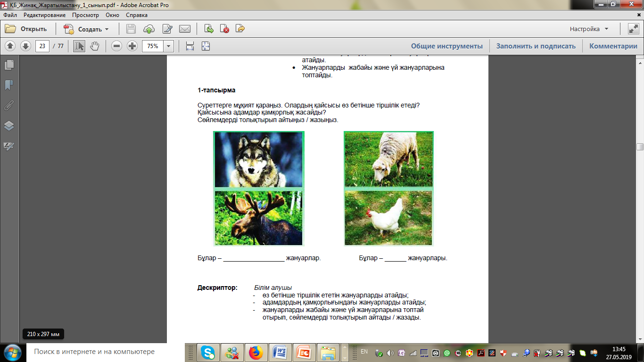Click the vertical scrollbar thumb
This screenshot has width=644, height=362.
[x=640, y=147]
